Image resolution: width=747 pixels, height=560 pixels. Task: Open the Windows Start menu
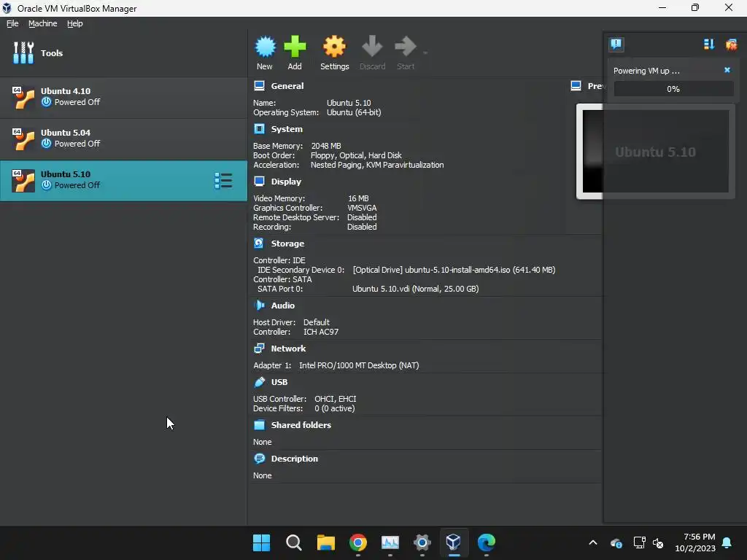[x=261, y=542]
